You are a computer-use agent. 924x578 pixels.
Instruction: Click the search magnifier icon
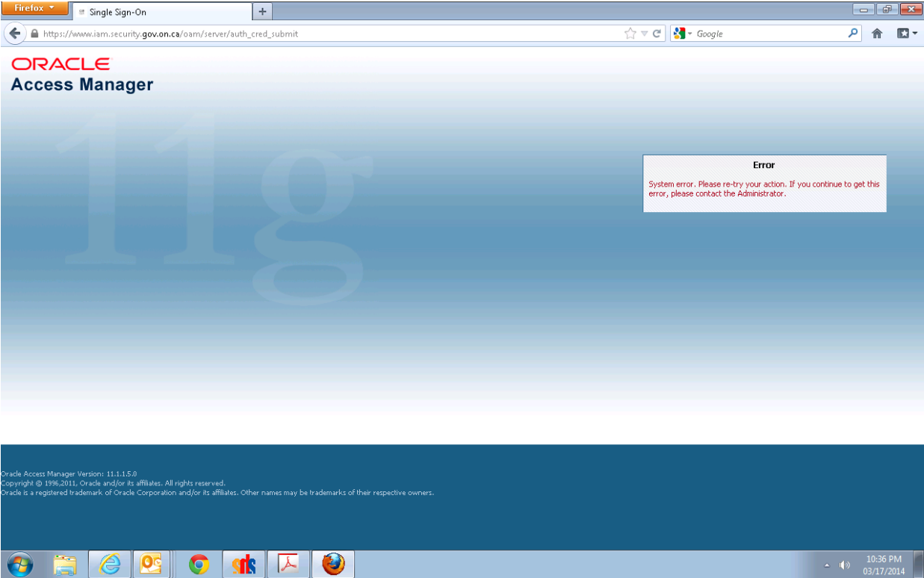(853, 34)
